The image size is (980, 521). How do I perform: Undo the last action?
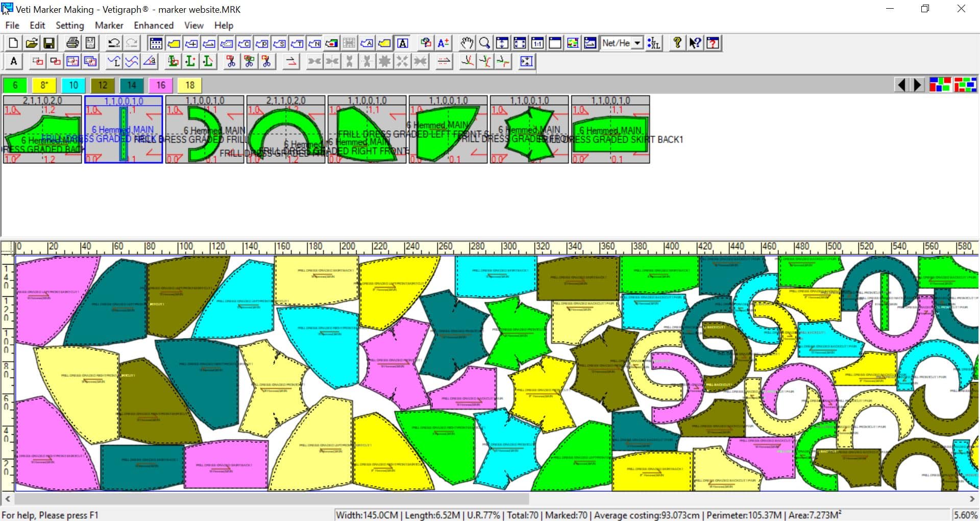(113, 43)
